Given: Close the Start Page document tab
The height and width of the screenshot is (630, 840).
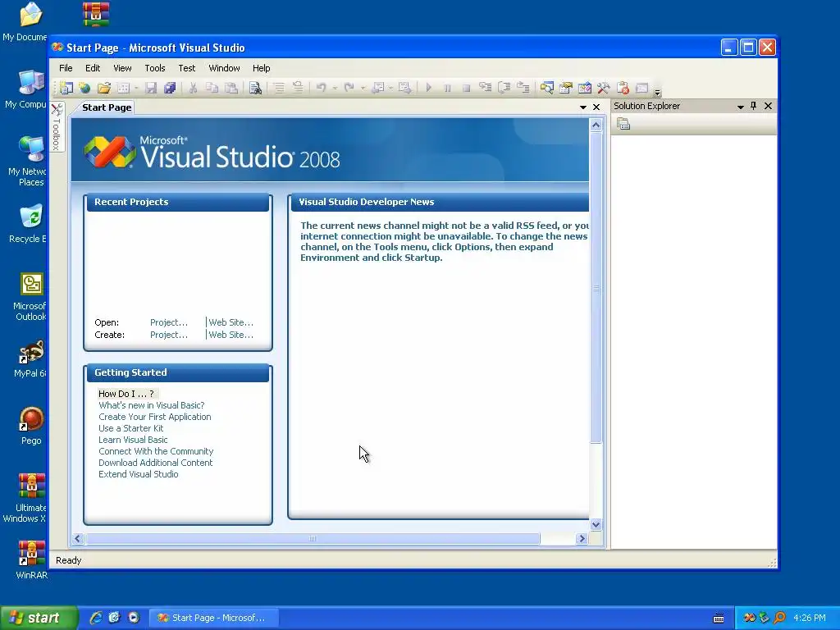Looking at the screenshot, I should point(596,107).
